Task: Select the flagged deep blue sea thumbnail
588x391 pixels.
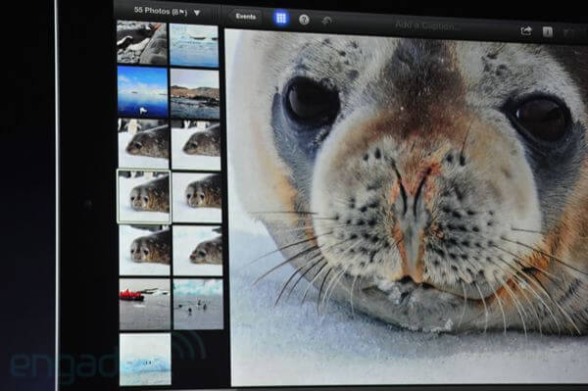Action: [142, 91]
